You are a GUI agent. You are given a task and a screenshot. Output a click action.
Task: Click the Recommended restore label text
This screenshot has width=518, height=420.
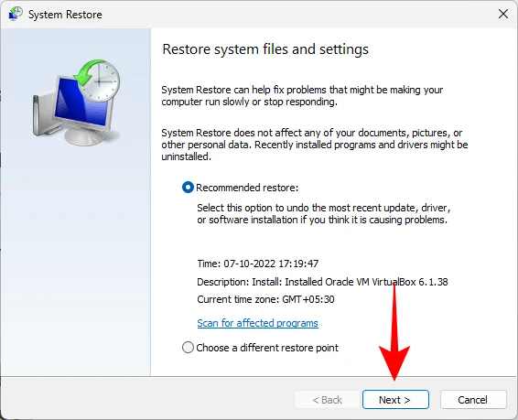point(247,188)
